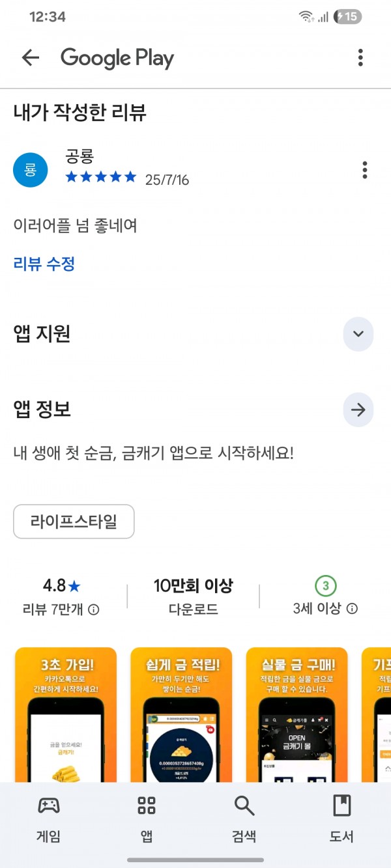Screen dimensions: 391x868
Task: Open the 검색 tab
Action: point(244,819)
